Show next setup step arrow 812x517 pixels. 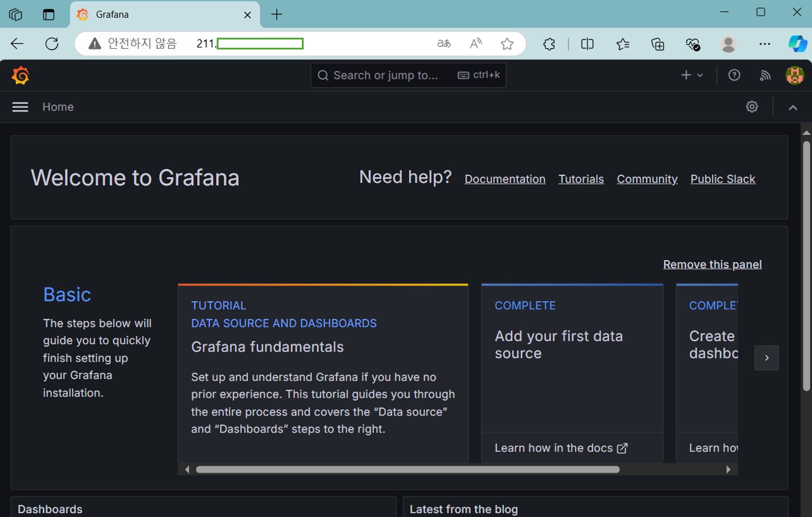766,358
